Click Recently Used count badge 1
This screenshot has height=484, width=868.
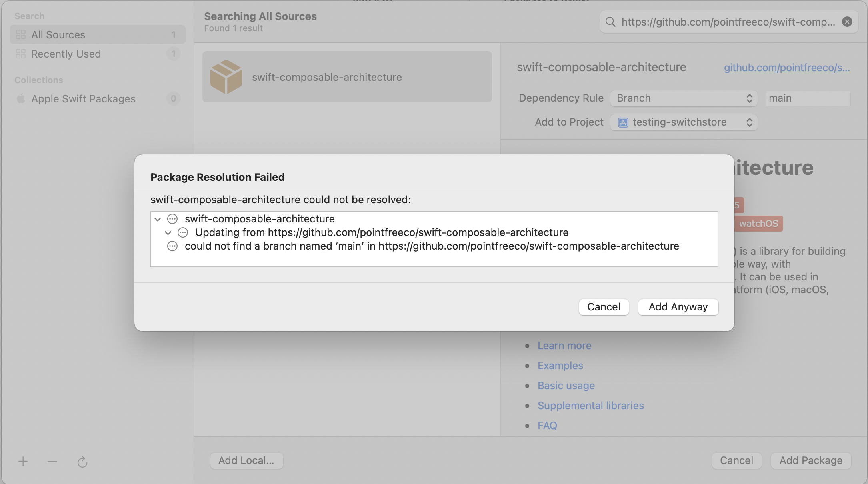click(174, 54)
